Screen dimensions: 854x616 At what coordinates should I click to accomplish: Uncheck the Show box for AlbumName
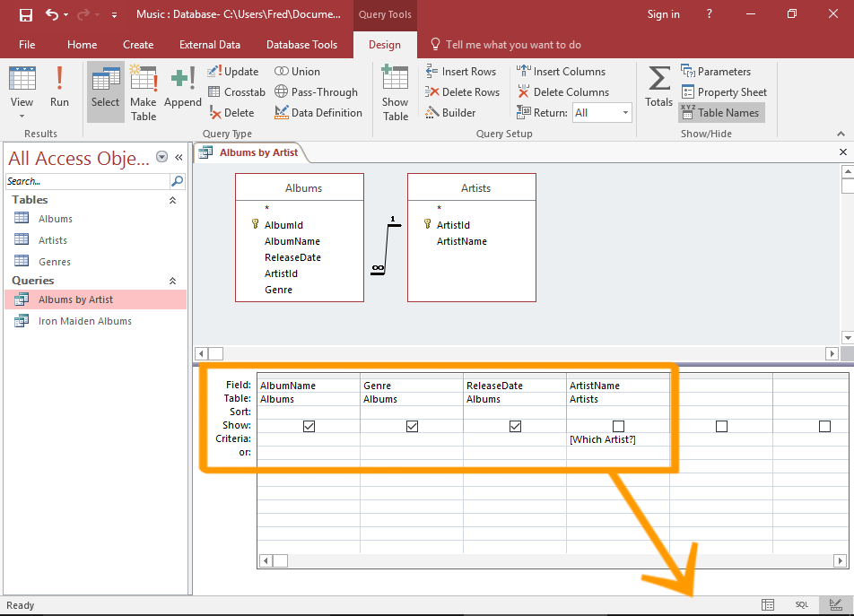(309, 426)
